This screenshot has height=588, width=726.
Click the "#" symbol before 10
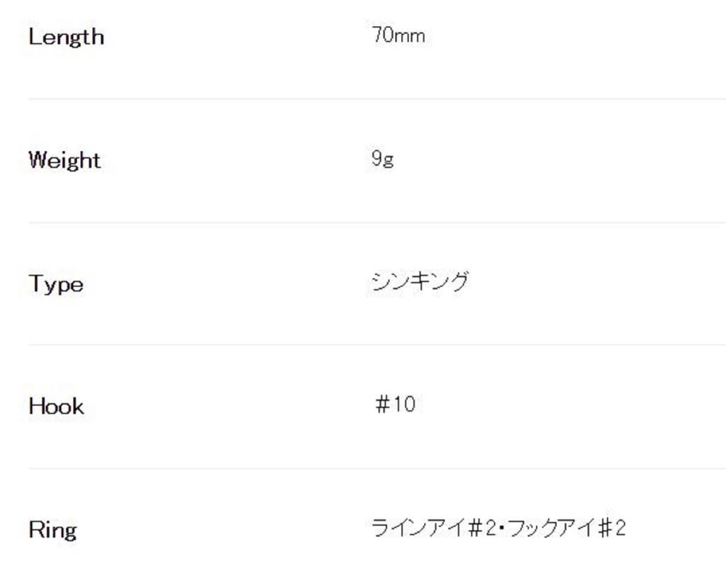[x=384, y=405]
